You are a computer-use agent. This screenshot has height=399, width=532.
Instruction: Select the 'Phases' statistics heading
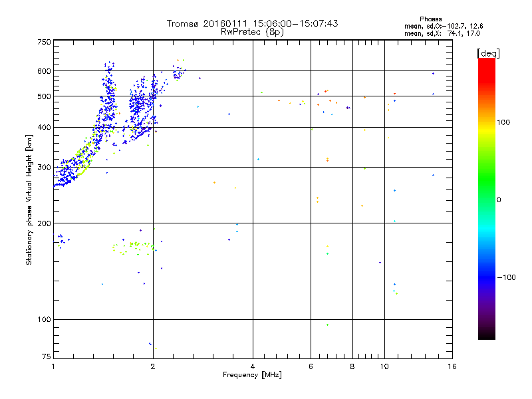(x=430, y=19)
